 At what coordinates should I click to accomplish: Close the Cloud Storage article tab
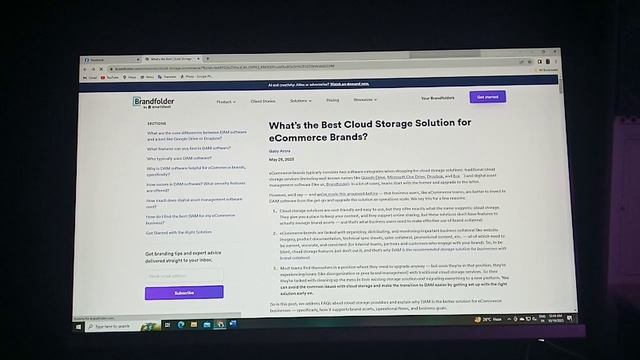point(198,59)
